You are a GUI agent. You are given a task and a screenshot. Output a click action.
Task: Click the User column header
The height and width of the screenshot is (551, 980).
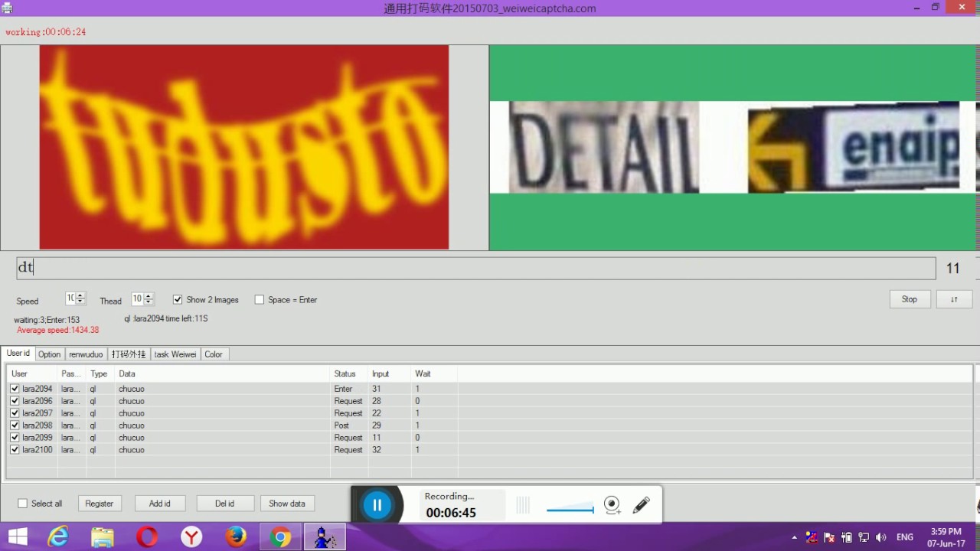31,373
